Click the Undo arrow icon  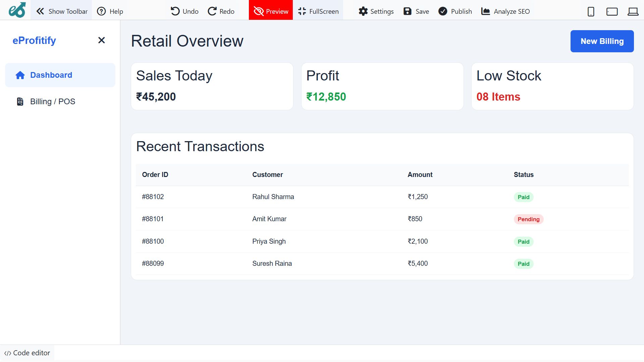click(175, 11)
